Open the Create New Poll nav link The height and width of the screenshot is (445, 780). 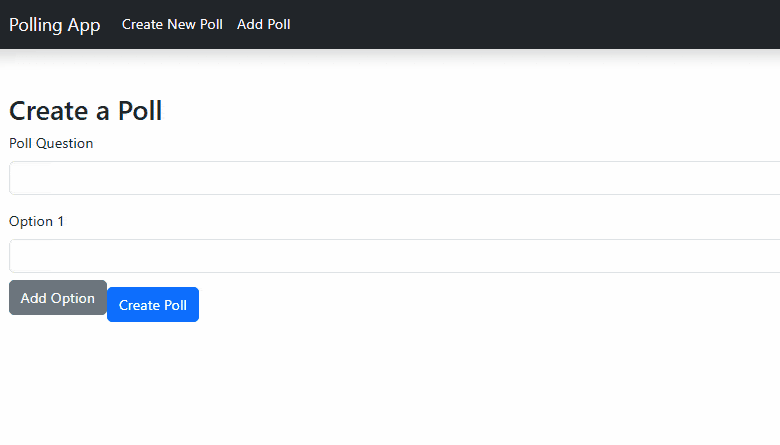coord(172,25)
